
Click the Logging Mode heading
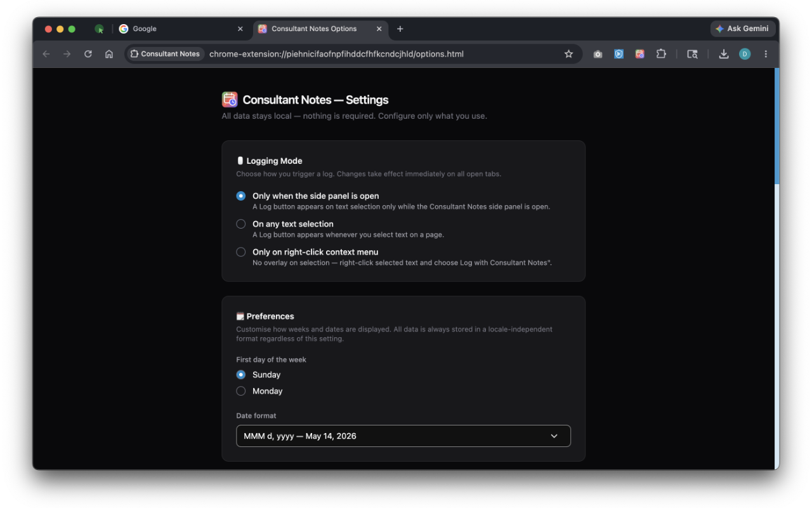click(x=274, y=161)
